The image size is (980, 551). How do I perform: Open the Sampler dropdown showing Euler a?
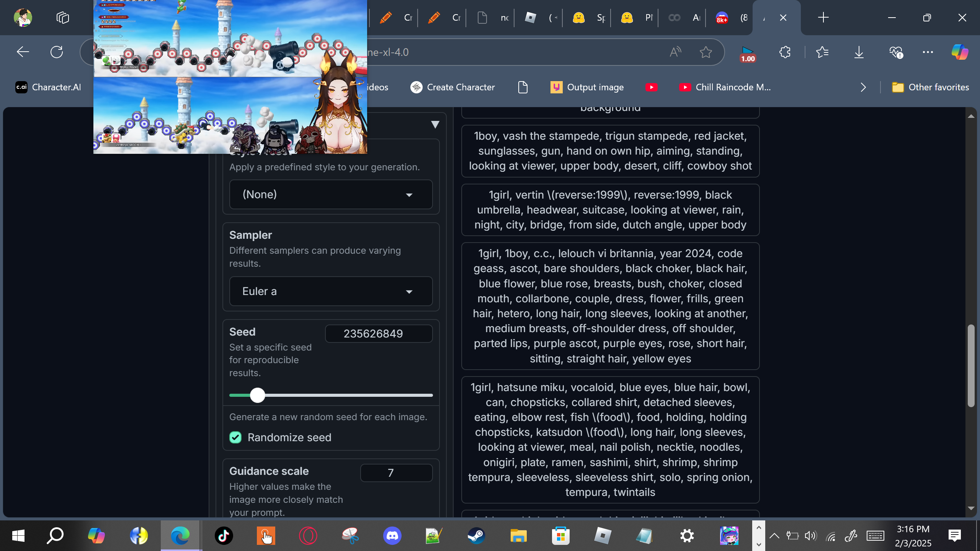[331, 291]
